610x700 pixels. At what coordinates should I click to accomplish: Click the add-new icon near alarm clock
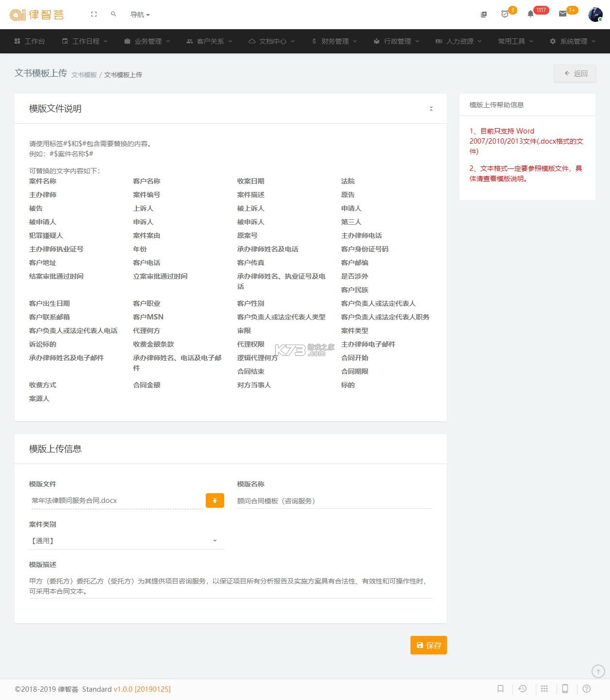pyautogui.click(x=484, y=15)
